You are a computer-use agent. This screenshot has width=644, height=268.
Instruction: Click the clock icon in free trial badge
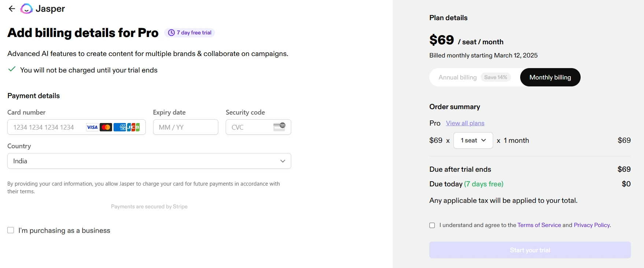171,33
